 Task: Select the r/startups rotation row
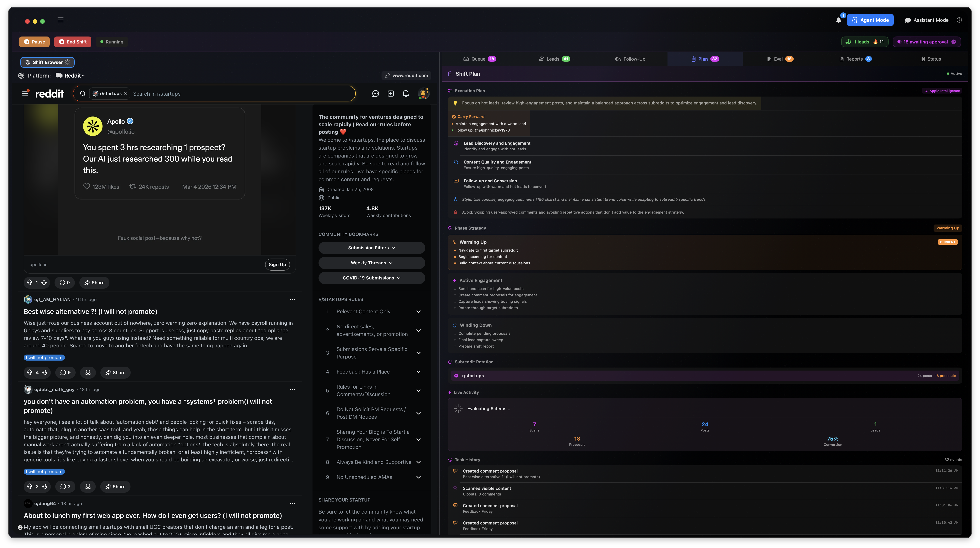pyautogui.click(x=705, y=376)
